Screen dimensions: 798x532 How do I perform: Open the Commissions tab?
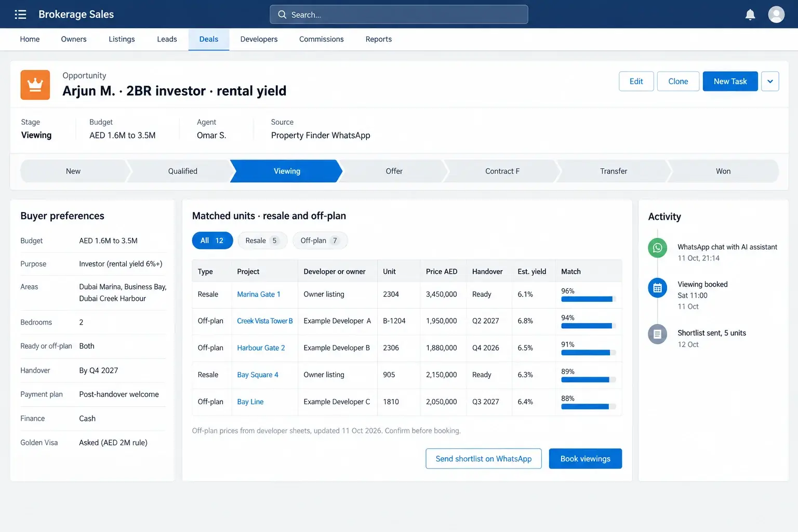point(322,39)
